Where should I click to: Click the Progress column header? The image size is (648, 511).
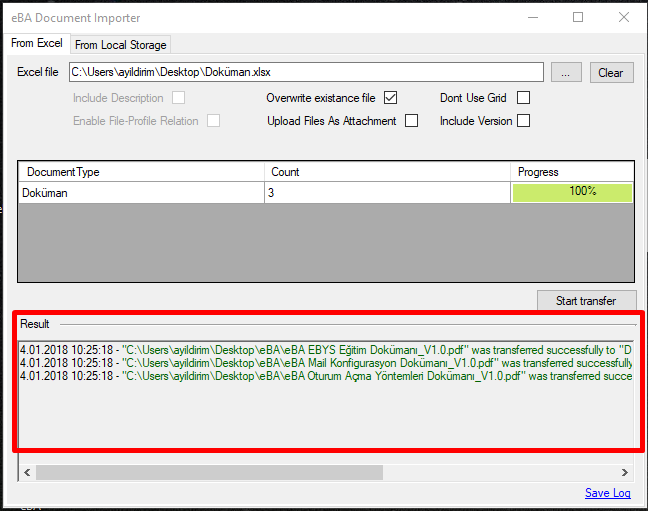571,172
